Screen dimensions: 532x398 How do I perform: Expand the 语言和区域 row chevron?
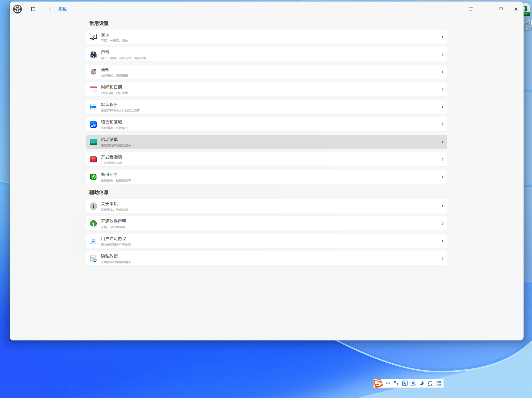442,124
